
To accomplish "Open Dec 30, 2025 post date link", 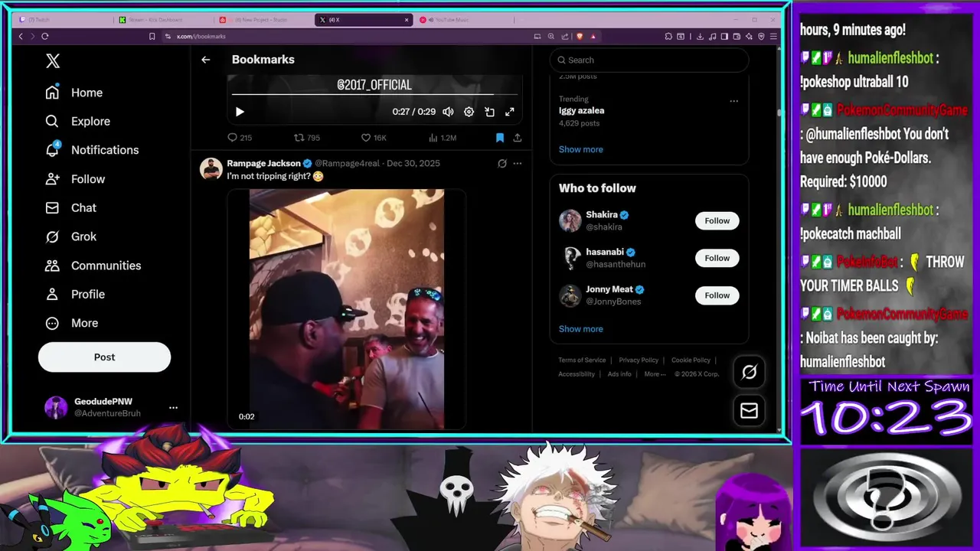I will click(413, 163).
